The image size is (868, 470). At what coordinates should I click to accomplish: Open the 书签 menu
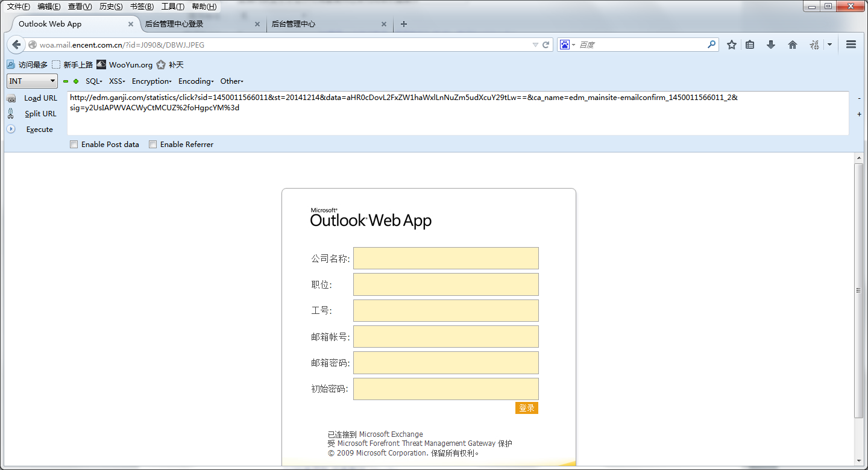142,7
